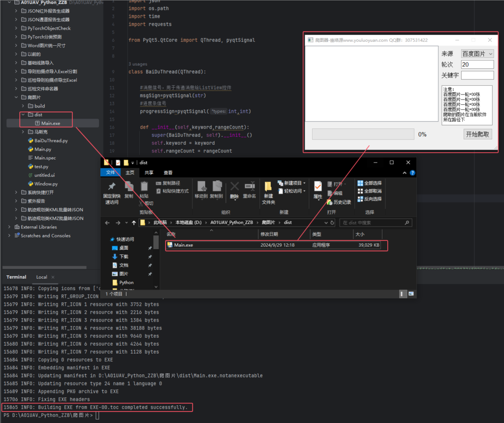The height and width of the screenshot is (423, 504).
Task: Click 本地磁盘 (D:) in breadcrumb
Action: 189,223
